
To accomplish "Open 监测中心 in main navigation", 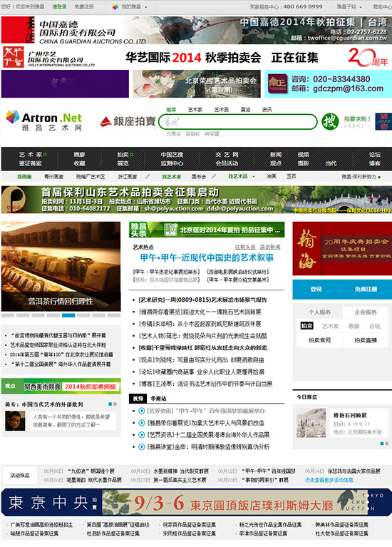I will point(172,163).
